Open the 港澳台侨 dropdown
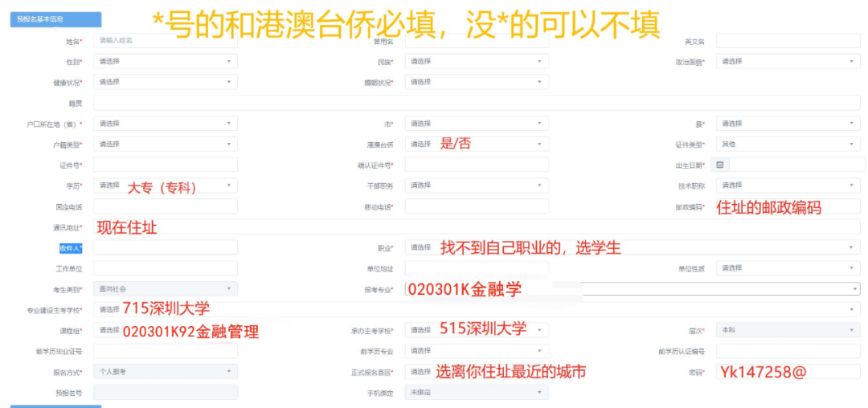The height and width of the screenshot is (408, 868). click(476, 145)
